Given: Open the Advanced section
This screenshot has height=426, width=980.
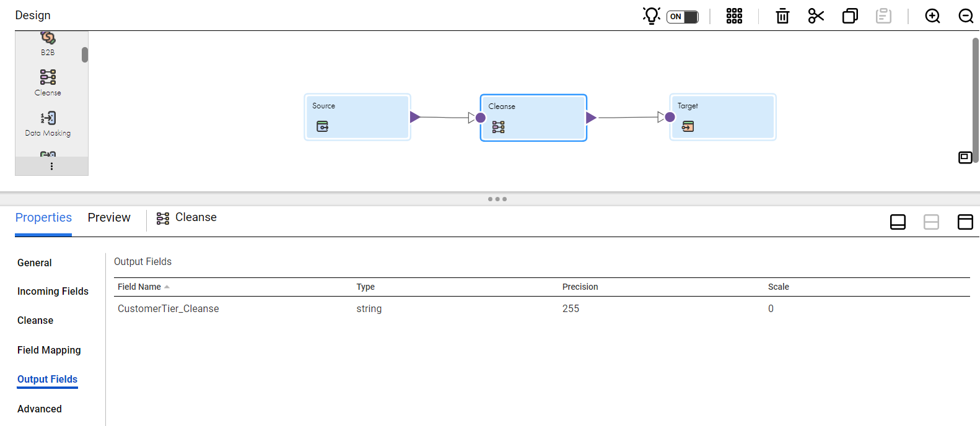Looking at the screenshot, I should tap(40, 409).
